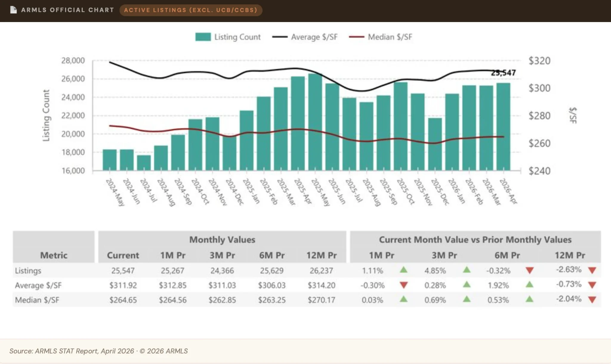Click the Current column header
The width and height of the screenshot is (611, 364).
click(x=123, y=255)
